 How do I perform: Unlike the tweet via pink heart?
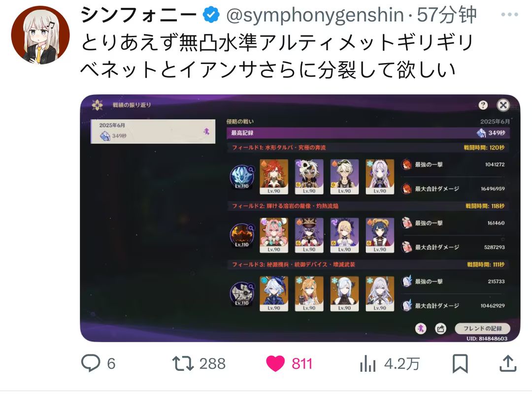[275, 363]
